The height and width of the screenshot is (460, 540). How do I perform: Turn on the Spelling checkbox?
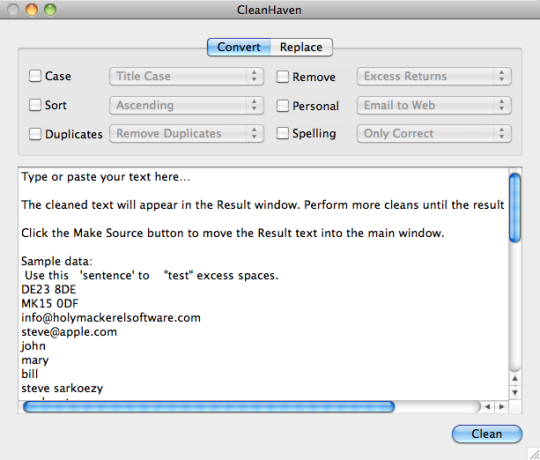pyautogui.click(x=282, y=133)
